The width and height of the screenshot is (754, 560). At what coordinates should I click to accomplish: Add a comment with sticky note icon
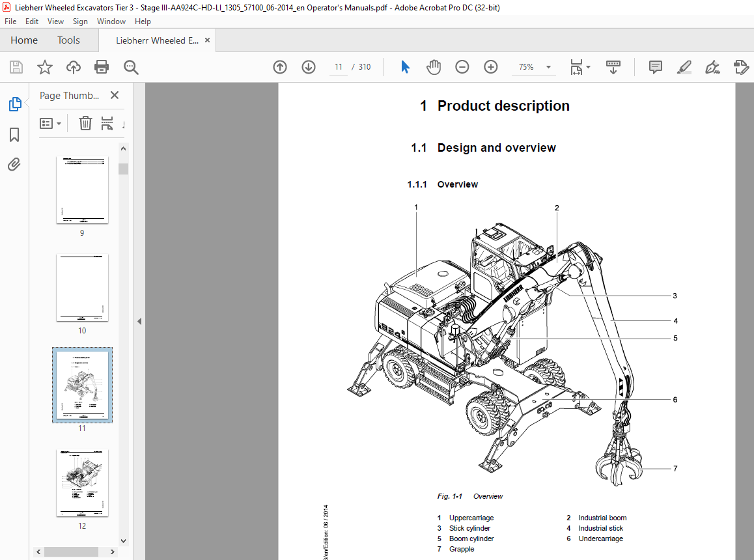coord(656,67)
